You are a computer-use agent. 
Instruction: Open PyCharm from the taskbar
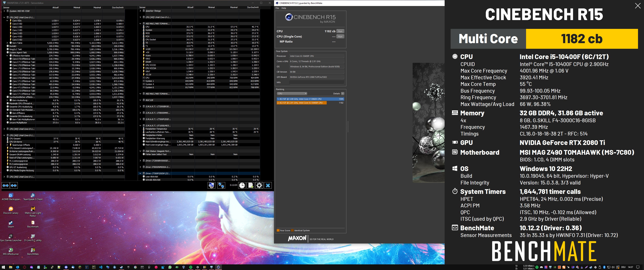93,267
